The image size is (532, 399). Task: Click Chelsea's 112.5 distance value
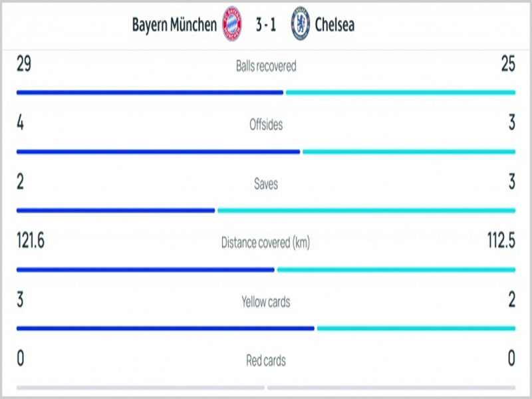(x=501, y=240)
